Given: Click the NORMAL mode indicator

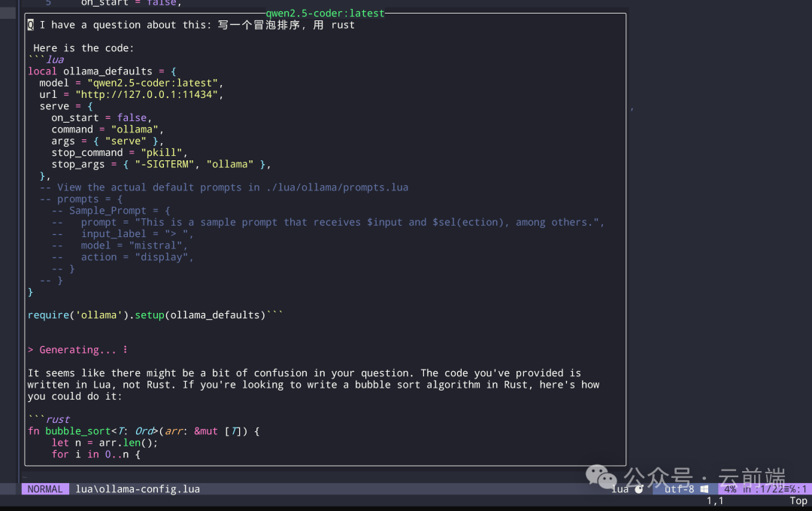Looking at the screenshot, I should (x=45, y=489).
